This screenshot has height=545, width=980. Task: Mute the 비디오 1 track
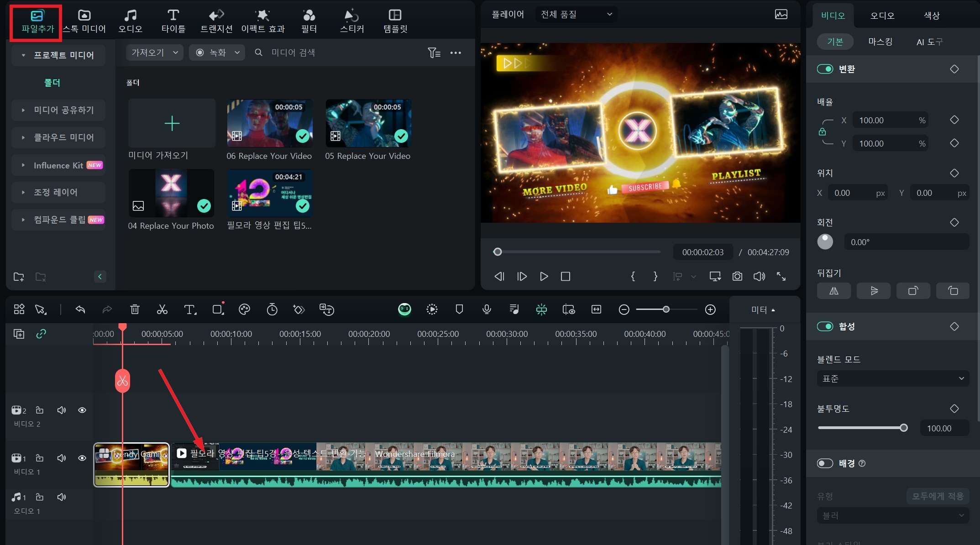[62, 458]
